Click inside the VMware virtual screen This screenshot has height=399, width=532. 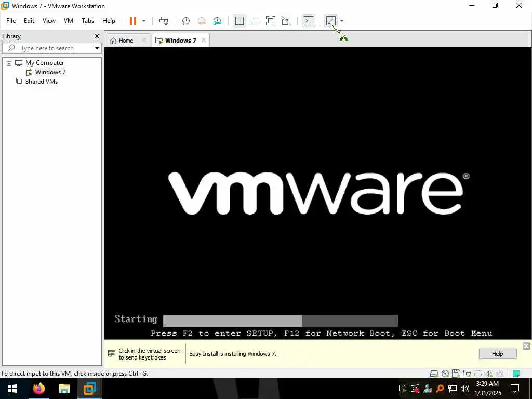[317, 193]
